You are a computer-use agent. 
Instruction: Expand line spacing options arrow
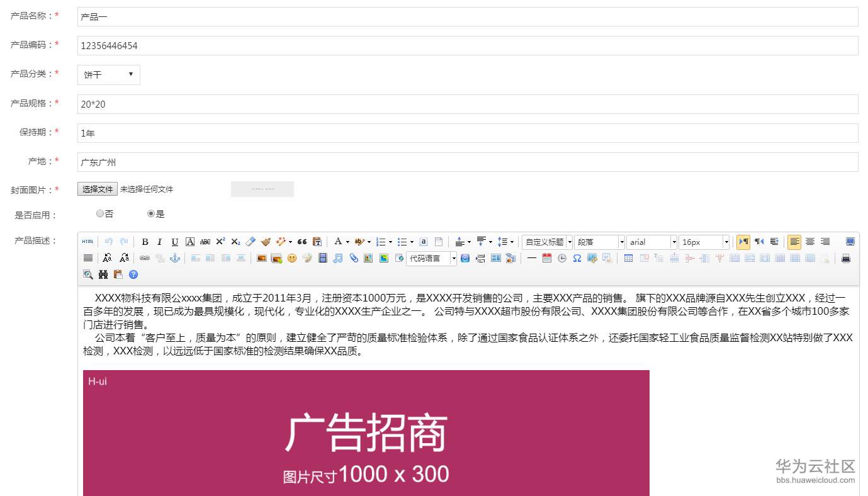click(x=512, y=242)
